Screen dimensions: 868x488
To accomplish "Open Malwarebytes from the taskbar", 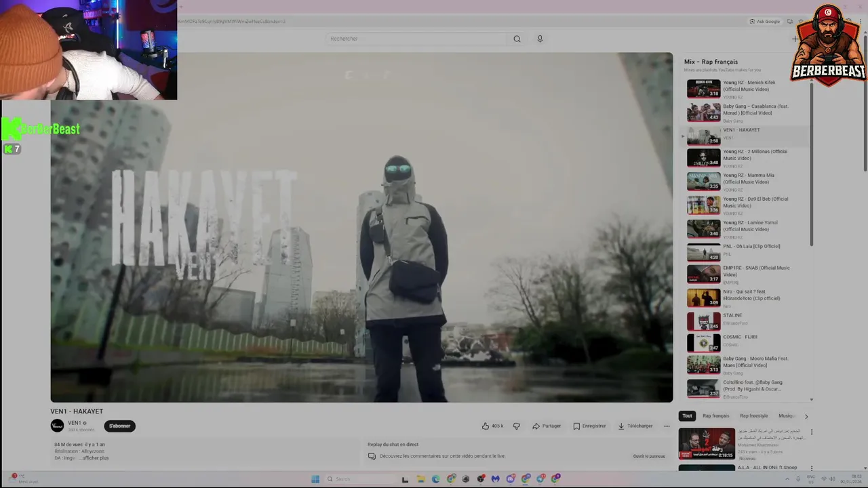I will pyautogui.click(x=495, y=479).
